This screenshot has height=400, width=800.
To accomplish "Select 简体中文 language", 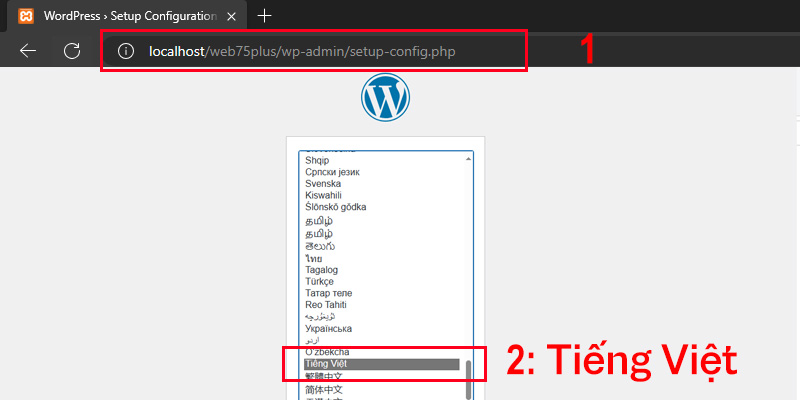I will pyautogui.click(x=323, y=389).
